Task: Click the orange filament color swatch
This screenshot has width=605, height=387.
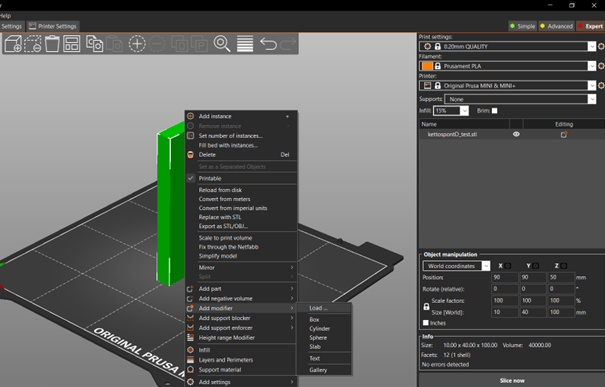Action: 427,66
